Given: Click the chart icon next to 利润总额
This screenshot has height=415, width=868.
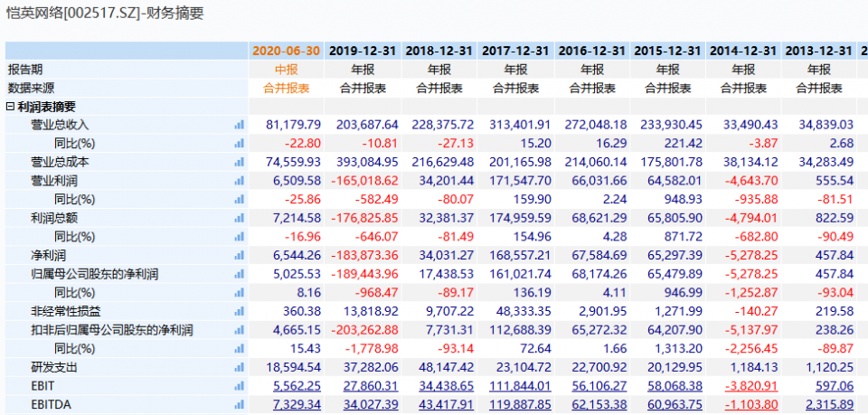Looking at the screenshot, I should [x=240, y=218].
